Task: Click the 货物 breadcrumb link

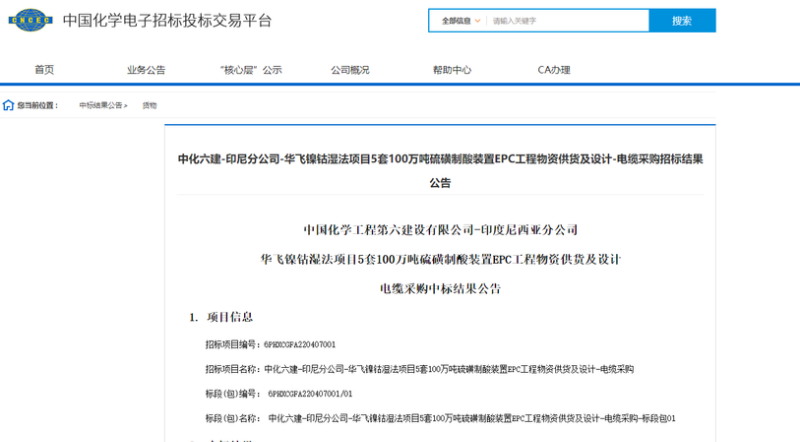Action: coord(149,105)
